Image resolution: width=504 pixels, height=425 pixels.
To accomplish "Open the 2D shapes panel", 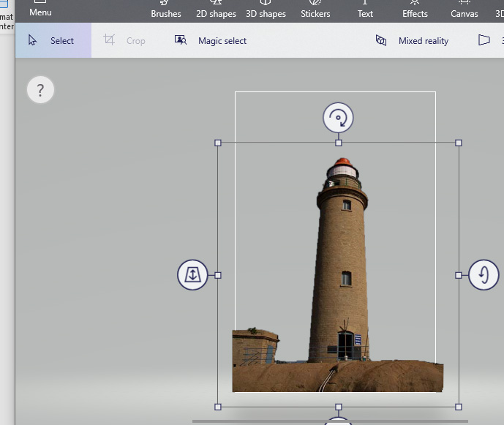I will pyautogui.click(x=216, y=10).
